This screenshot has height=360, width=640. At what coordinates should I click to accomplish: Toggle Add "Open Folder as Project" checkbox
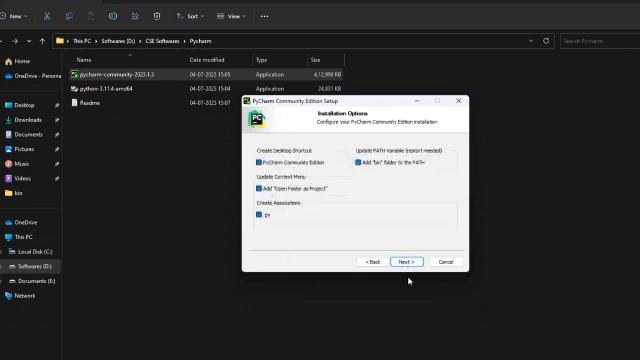pyautogui.click(x=259, y=189)
